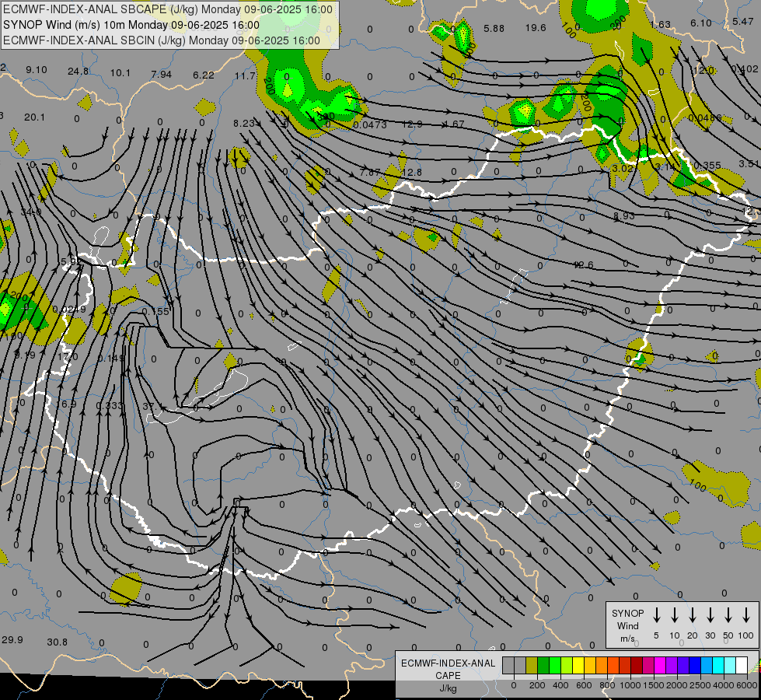
Task: Click the 29.9 value on the map
Action: point(12,639)
